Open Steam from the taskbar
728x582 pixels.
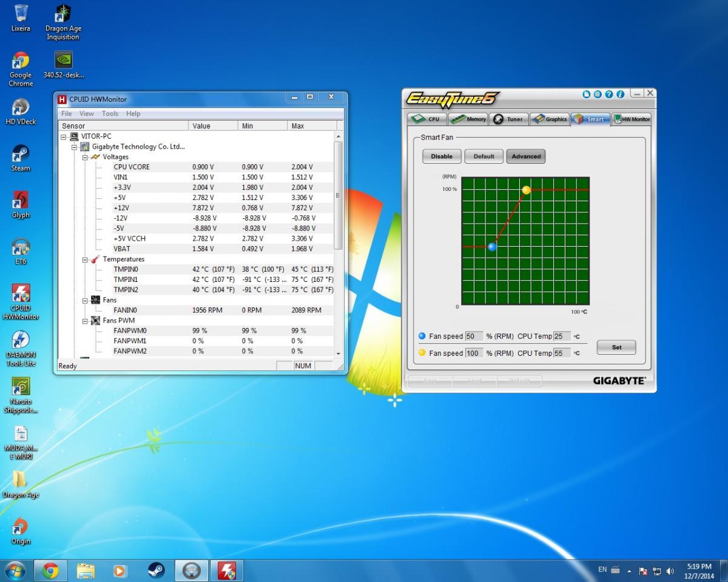coord(156,570)
